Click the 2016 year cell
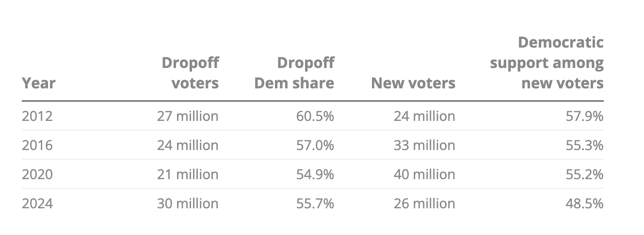 (x=37, y=145)
